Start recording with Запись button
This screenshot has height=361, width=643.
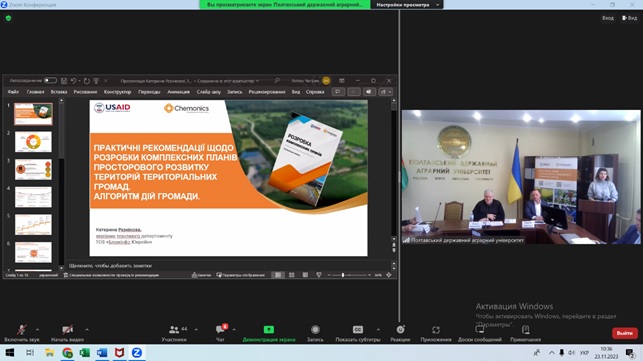[x=315, y=333]
